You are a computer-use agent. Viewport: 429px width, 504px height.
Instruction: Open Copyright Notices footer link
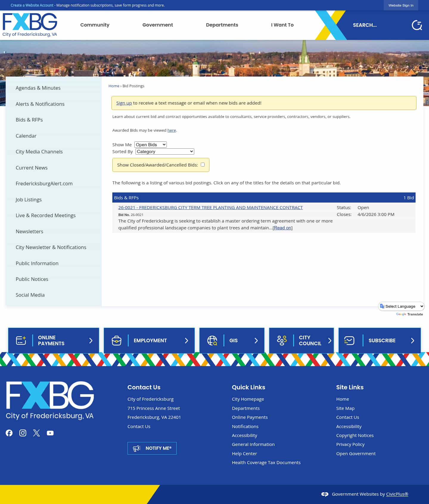click(x=355, y=435)
